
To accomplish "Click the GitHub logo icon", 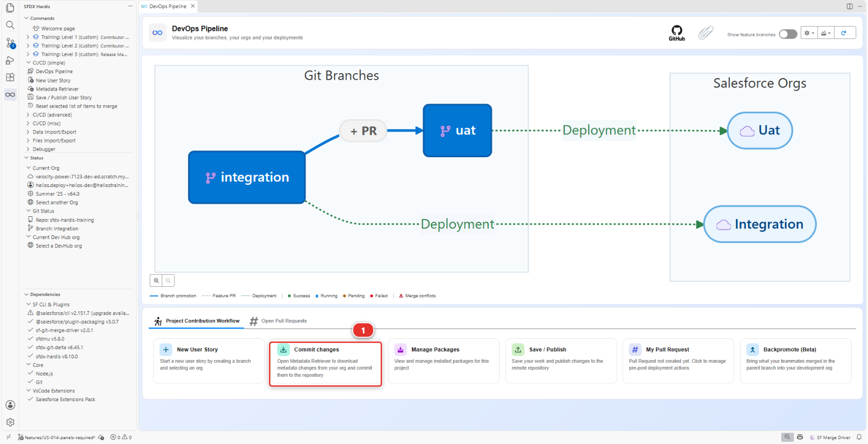I will [x=676, y=33].
